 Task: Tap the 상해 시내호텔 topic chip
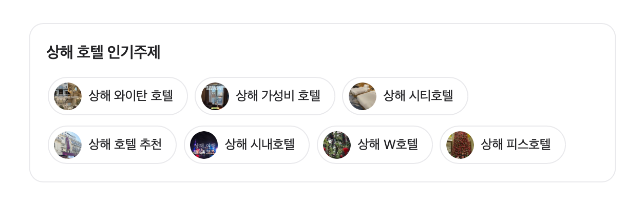(x=247, y=145)
